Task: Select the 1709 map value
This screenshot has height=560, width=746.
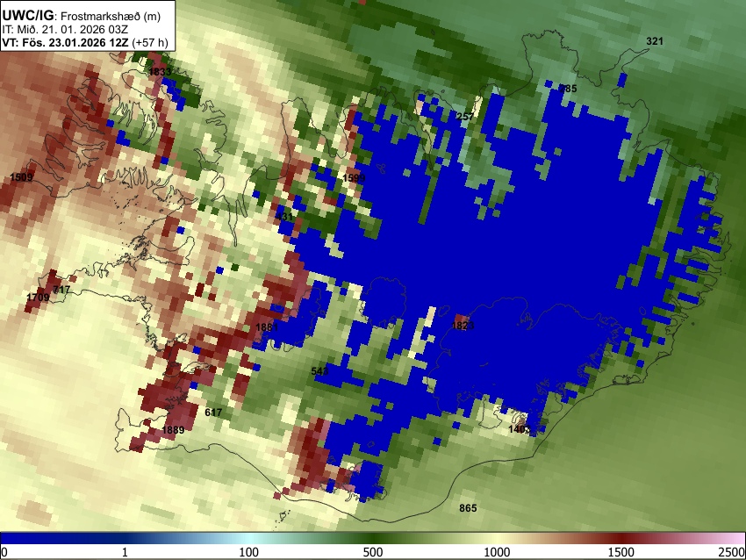Action: tap(38, 298)
